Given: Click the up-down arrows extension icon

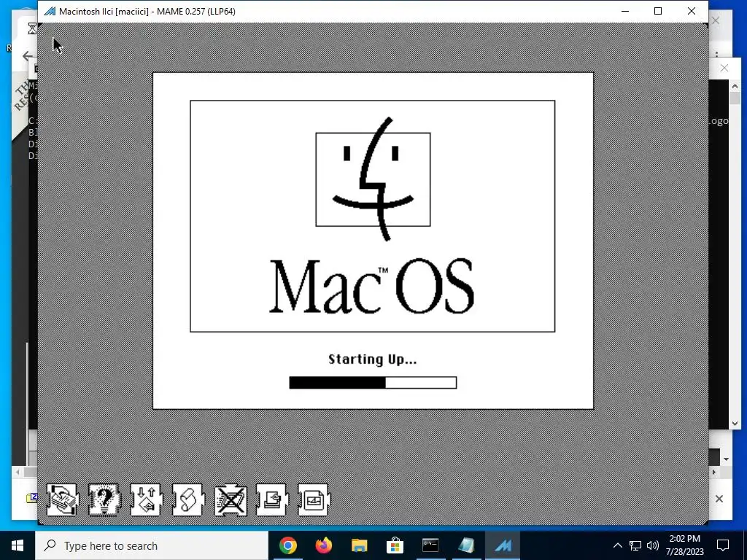Looking at the screenshot, I should [146, 499].
